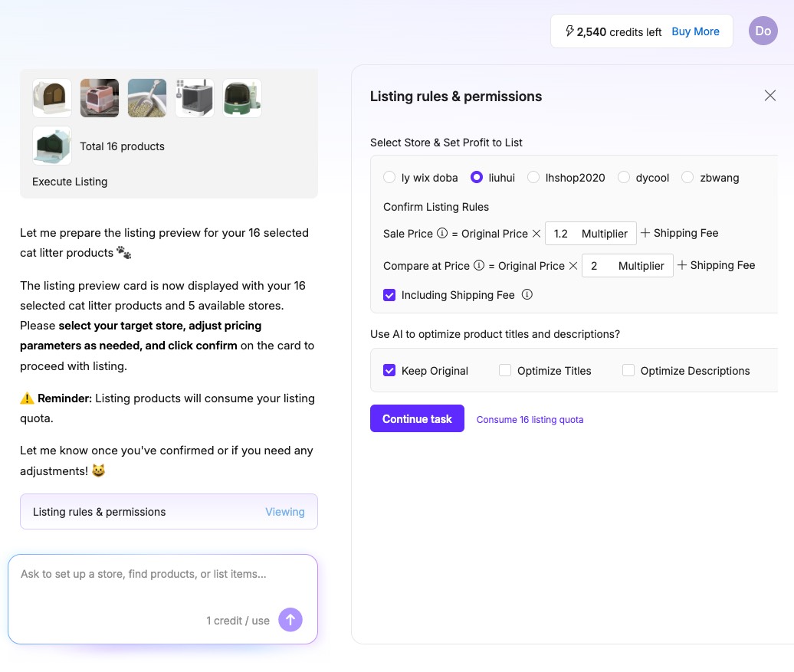The width and height of the screenshot is (794, 672).
Task: Click the Execute Listing label
Action: (x=70, y=182)
